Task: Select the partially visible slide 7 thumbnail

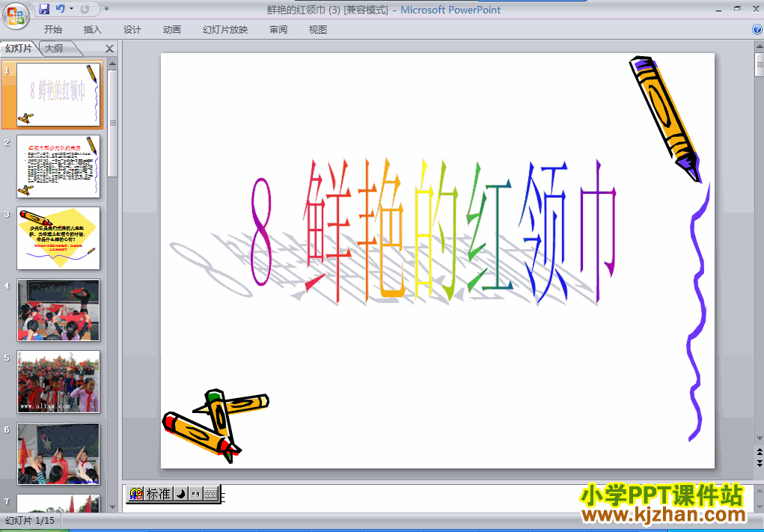Action: point(58,504)
